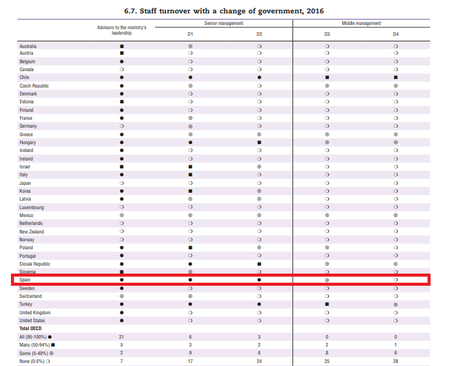The image size is (450, 366).
Task: Click the Japan row label
Action: (x=25, y=183)
